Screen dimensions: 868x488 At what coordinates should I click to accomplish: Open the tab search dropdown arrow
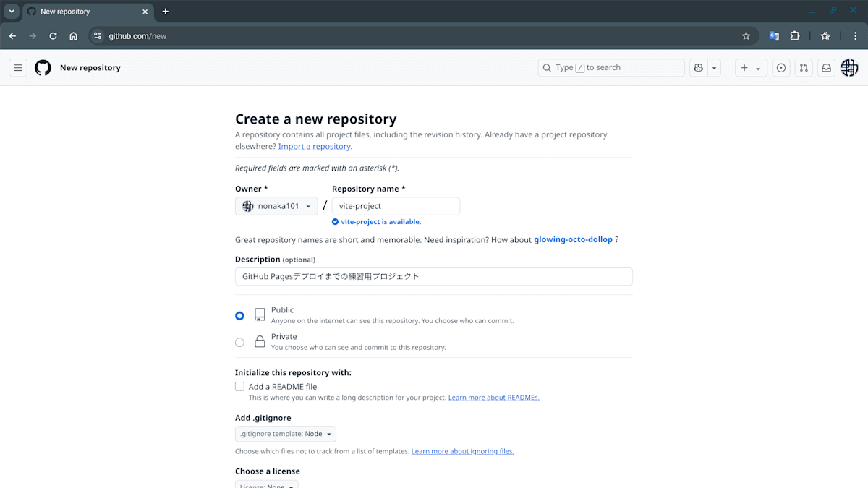[12, 12]
